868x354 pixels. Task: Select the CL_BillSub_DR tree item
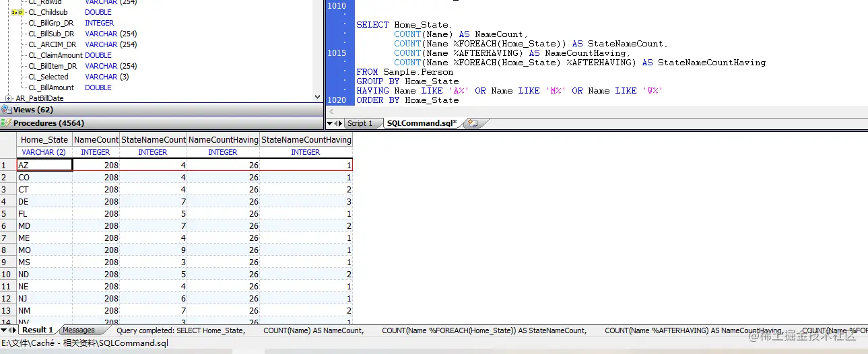(x=51, y=34)
